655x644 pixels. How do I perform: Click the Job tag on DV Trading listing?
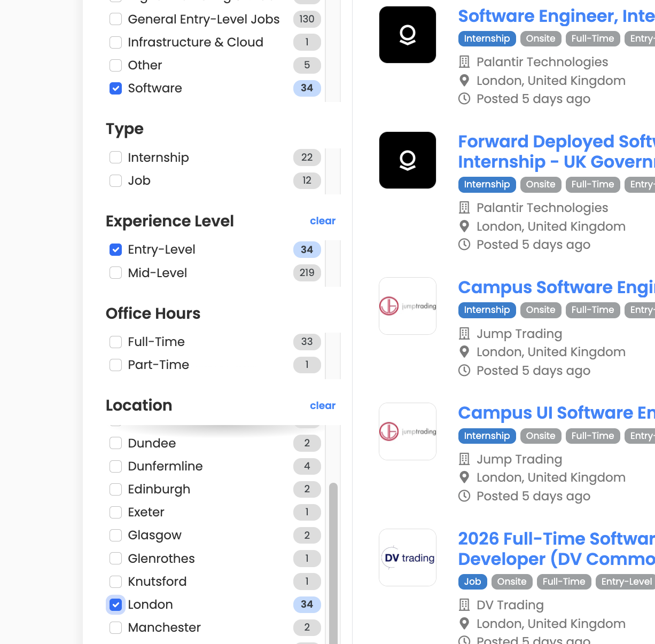(x=472, y=582)
